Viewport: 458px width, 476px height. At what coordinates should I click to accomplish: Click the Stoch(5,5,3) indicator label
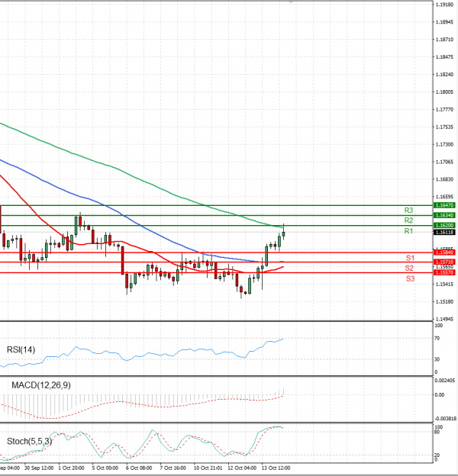click(x=30, y=442)
